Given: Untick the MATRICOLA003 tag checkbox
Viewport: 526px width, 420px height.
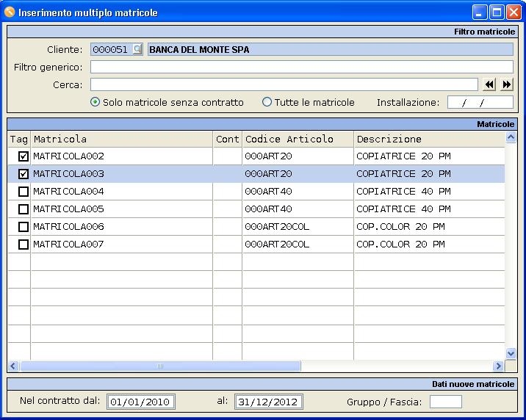Looking at the screenshot, I should click(x=24, y=173).
